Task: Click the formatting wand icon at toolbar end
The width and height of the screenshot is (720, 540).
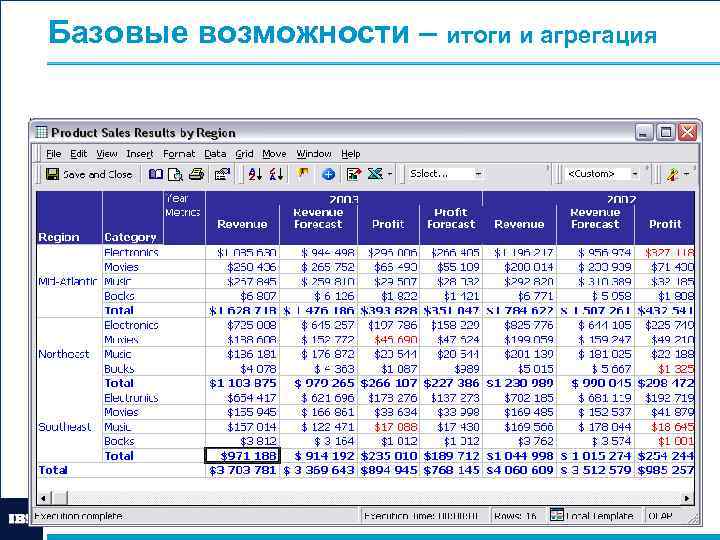Action: pos(672,174)
